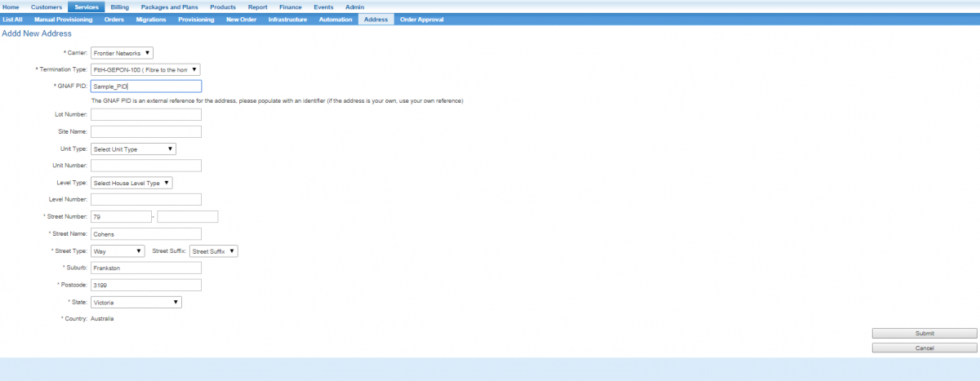Focus the Lot Number input field
Screen dimensions: 980x381
[x=145, y=115]
